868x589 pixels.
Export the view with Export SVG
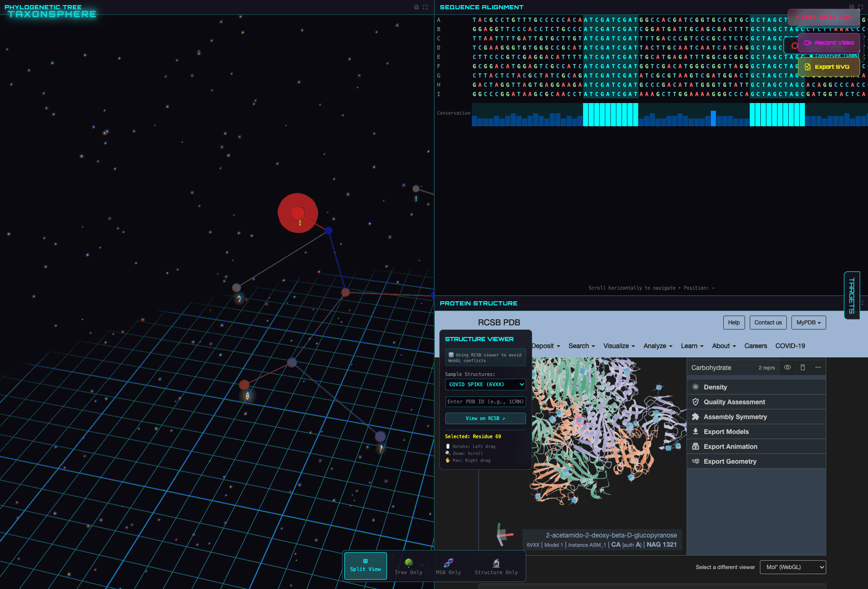pyautogui.click(x=829, y=67)
